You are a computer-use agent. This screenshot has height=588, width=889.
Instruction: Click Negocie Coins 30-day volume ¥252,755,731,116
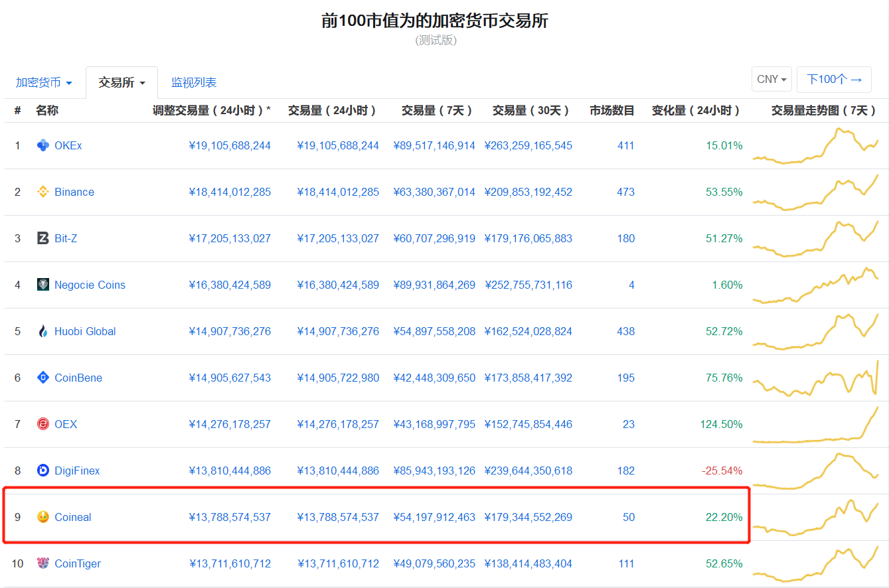528,285
